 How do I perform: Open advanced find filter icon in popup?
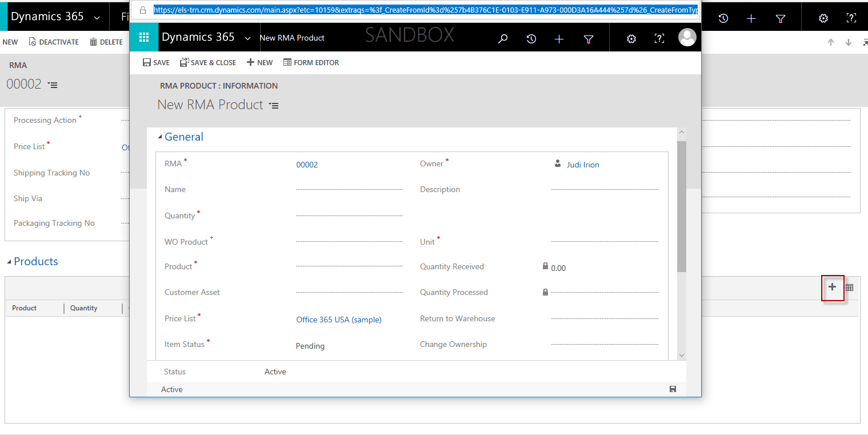click(589, 38)
